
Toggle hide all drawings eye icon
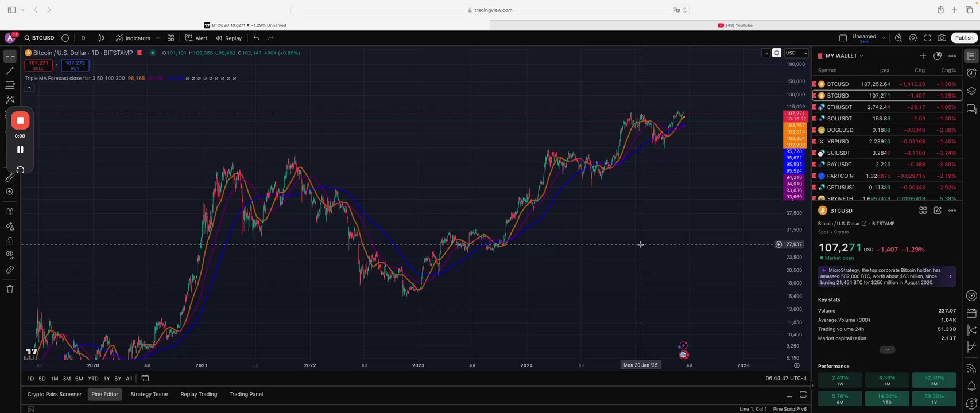[x=10, y=255]
